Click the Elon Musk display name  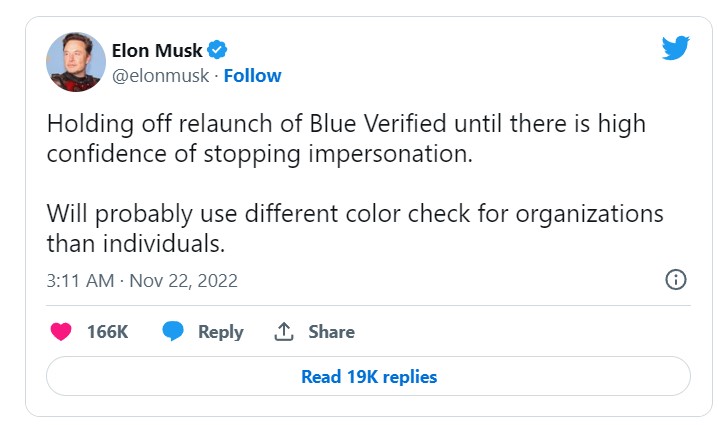click(157, 50)
